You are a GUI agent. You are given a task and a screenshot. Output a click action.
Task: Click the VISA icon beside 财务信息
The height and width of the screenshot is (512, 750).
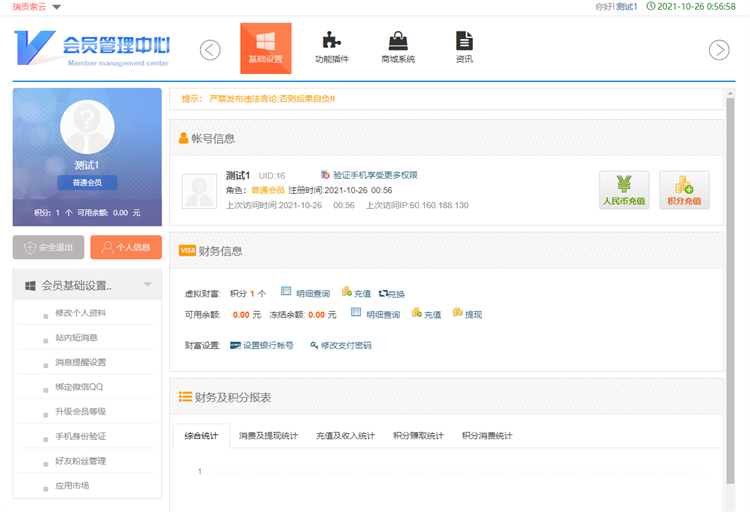pyautogui.click(x=187, y=250)
